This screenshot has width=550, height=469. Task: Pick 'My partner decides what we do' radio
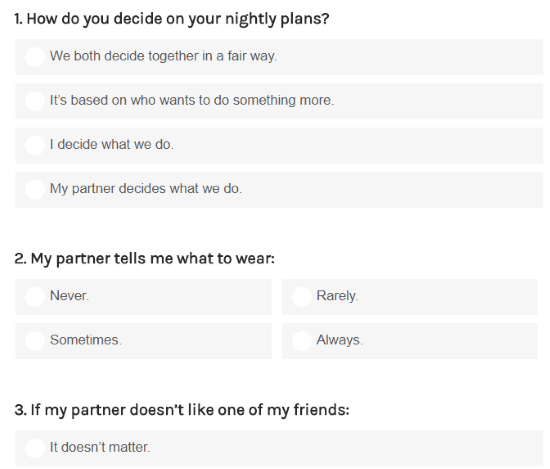click(35, 189)
